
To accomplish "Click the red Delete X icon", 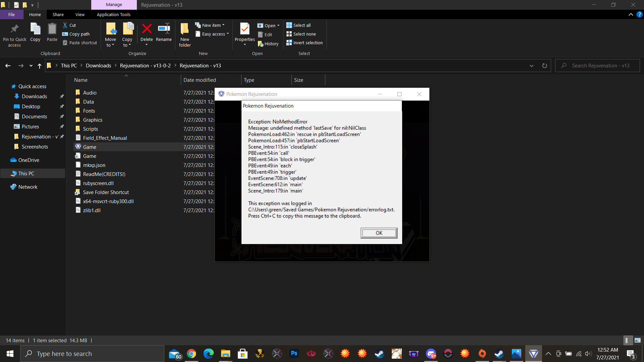I will (147, 29).
